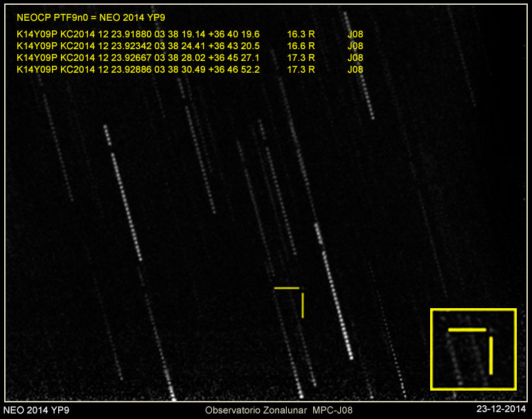Click the horizontal yellow bar inside the inset
The height and width of the screenshot is (419, 532).
coord(467,330)
